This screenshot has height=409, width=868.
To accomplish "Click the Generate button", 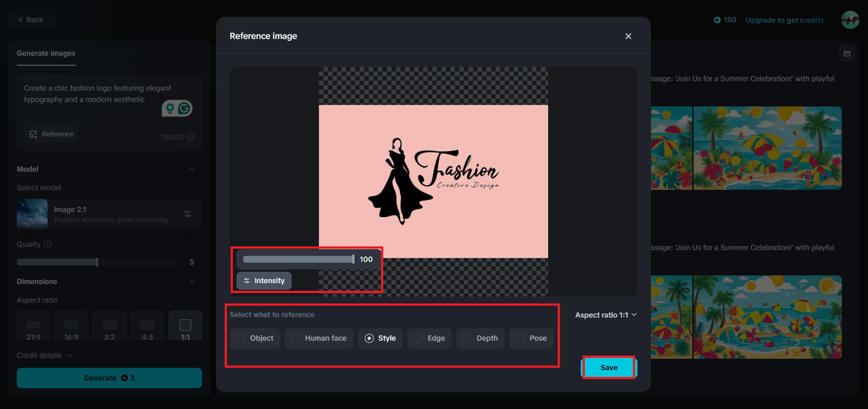I will coord(109,378).
